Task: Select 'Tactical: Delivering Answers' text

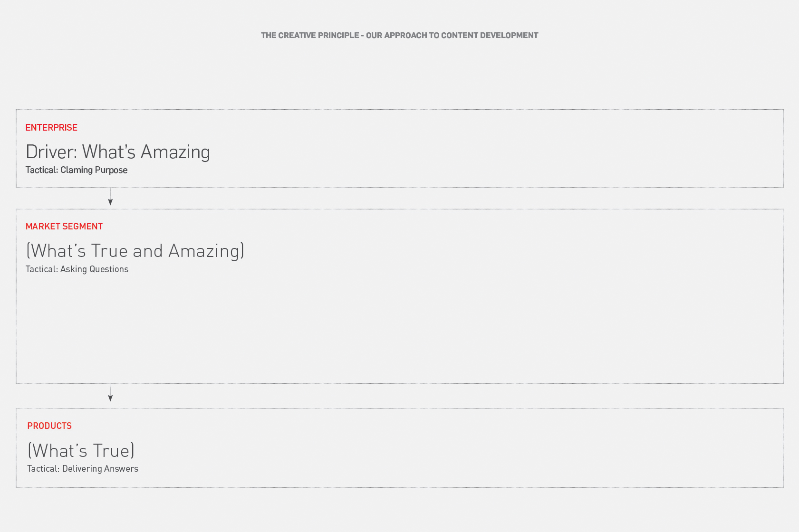Action: (83, 469)
